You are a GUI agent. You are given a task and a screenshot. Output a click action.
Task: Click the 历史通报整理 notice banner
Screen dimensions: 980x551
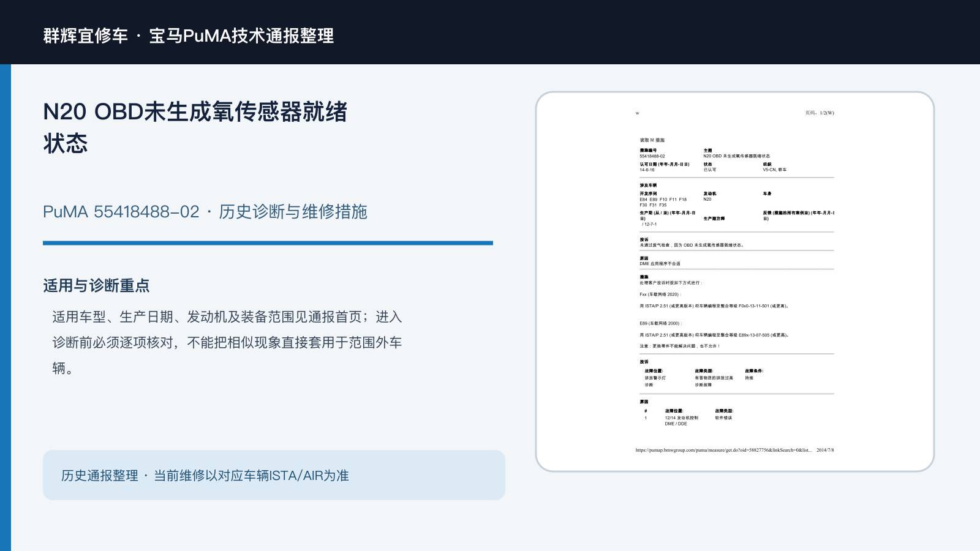274,475
